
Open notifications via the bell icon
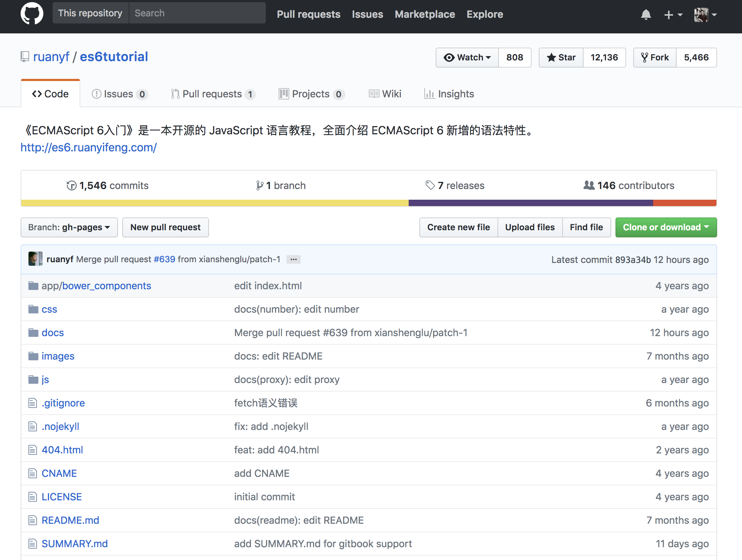(x=646, y=14)
